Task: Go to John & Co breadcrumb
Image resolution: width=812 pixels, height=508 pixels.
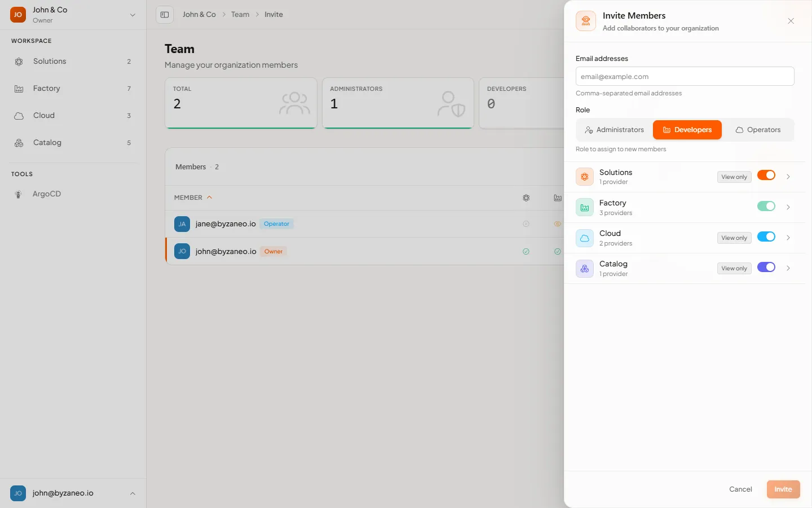Action: click(199, 15)
